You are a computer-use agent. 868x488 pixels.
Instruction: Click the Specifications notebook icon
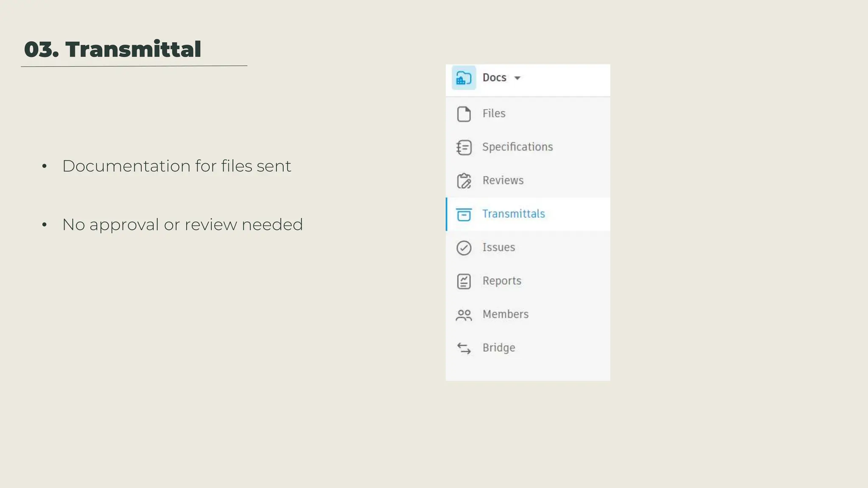(464, 147)
